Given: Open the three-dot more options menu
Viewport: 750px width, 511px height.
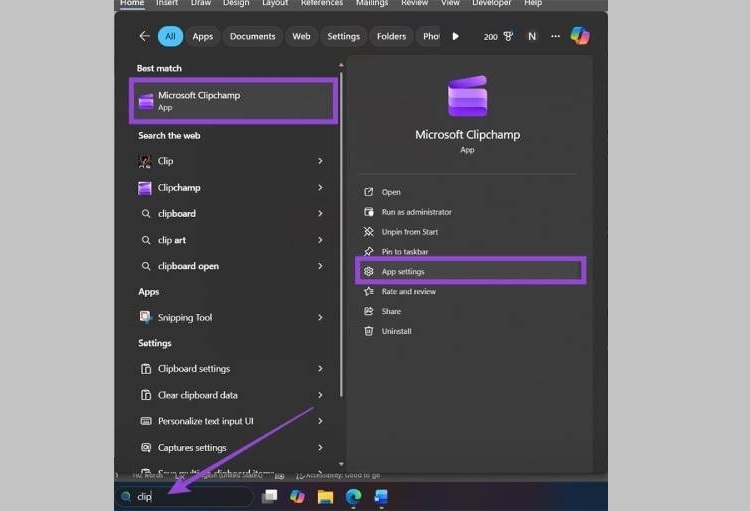Looking at the screenshot, I should [555, 36].
